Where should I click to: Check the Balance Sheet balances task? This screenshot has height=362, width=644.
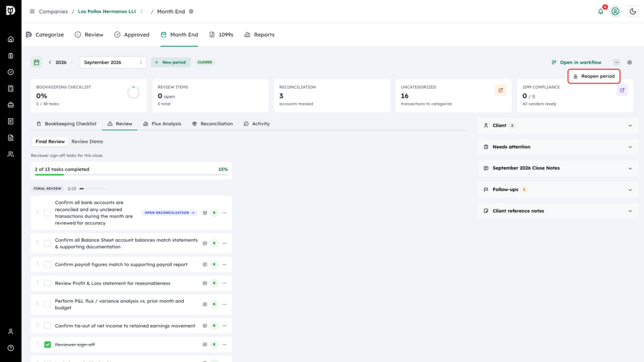click(x=48, y=243)
